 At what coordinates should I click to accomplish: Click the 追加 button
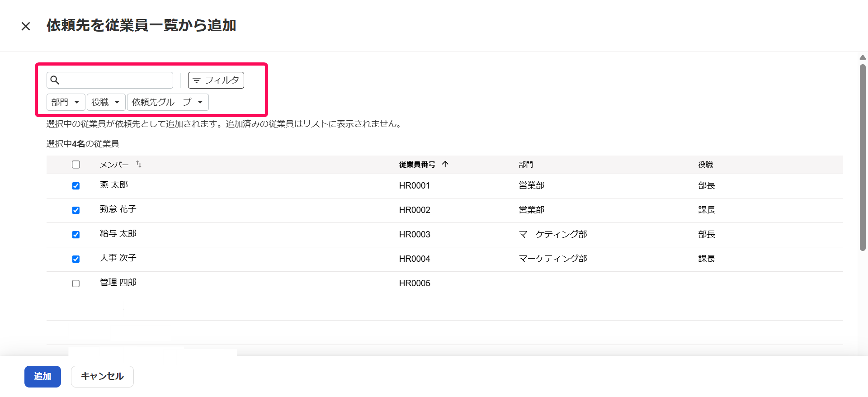[42, 376]
